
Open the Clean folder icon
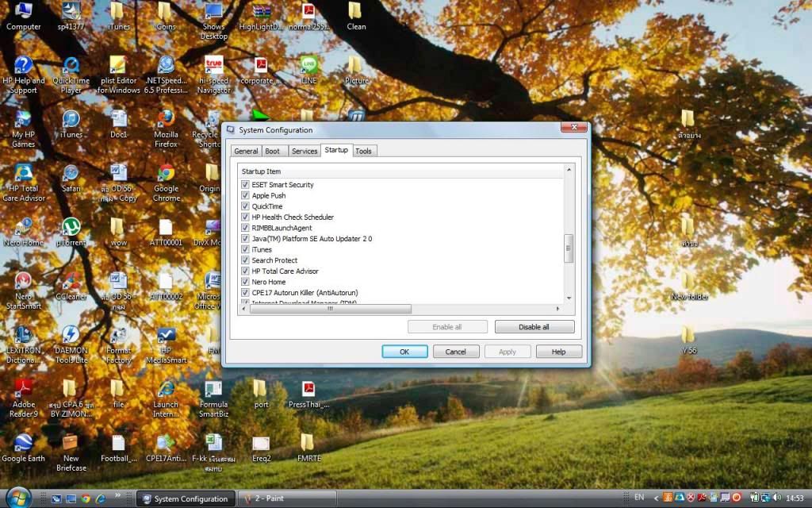(356, 16)
